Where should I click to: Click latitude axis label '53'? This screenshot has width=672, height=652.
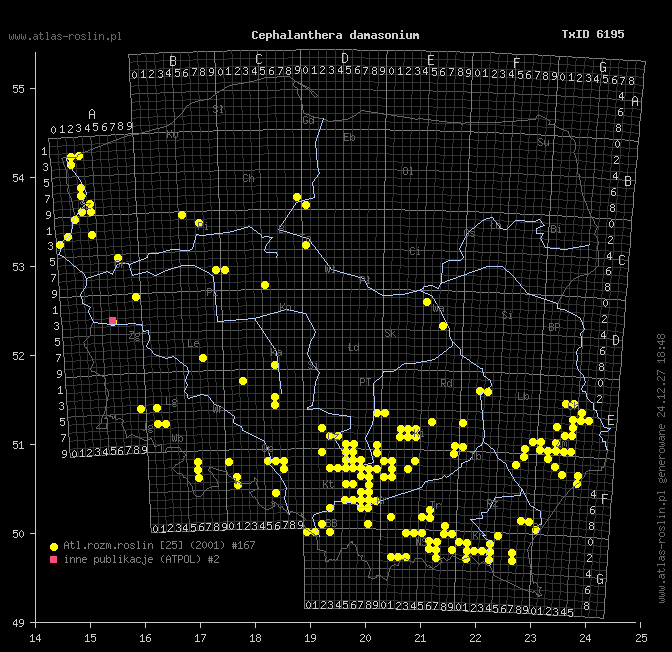click(x=18, y=267)
